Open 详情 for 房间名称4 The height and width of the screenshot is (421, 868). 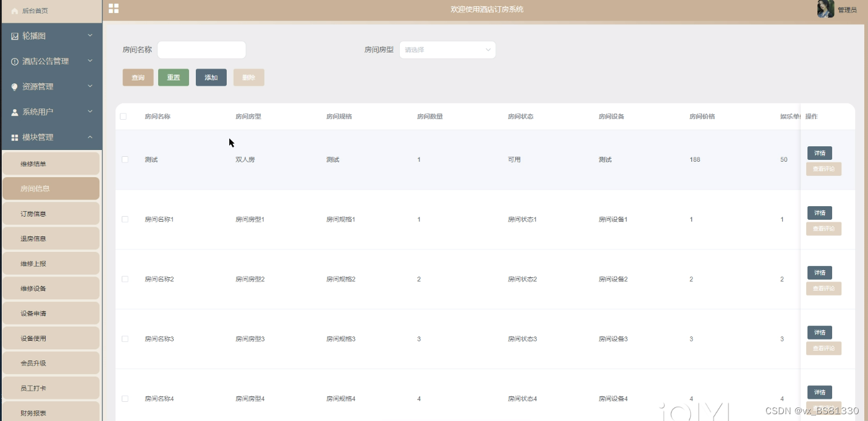click(x=820, y=393)
